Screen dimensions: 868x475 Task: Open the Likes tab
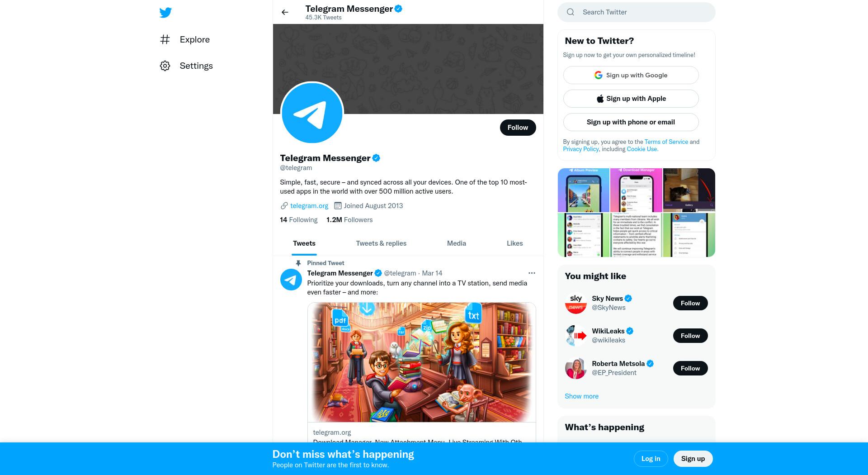pos(514,243)
